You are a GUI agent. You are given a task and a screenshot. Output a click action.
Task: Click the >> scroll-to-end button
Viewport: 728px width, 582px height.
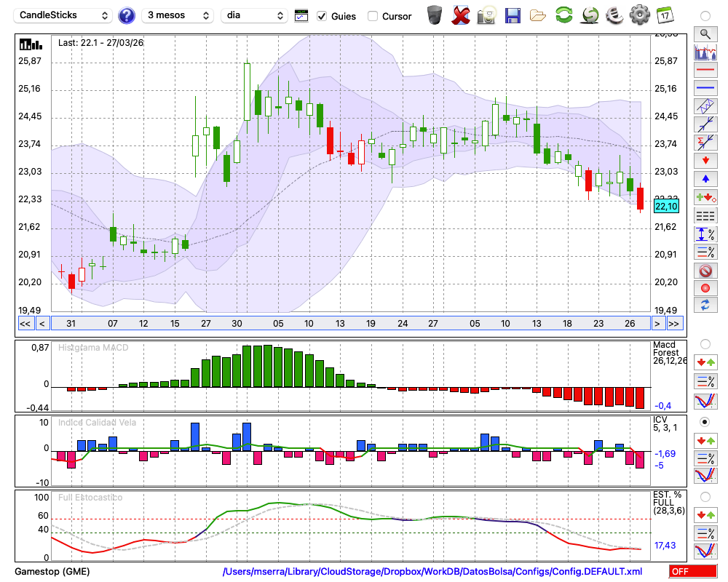[674, 324]
